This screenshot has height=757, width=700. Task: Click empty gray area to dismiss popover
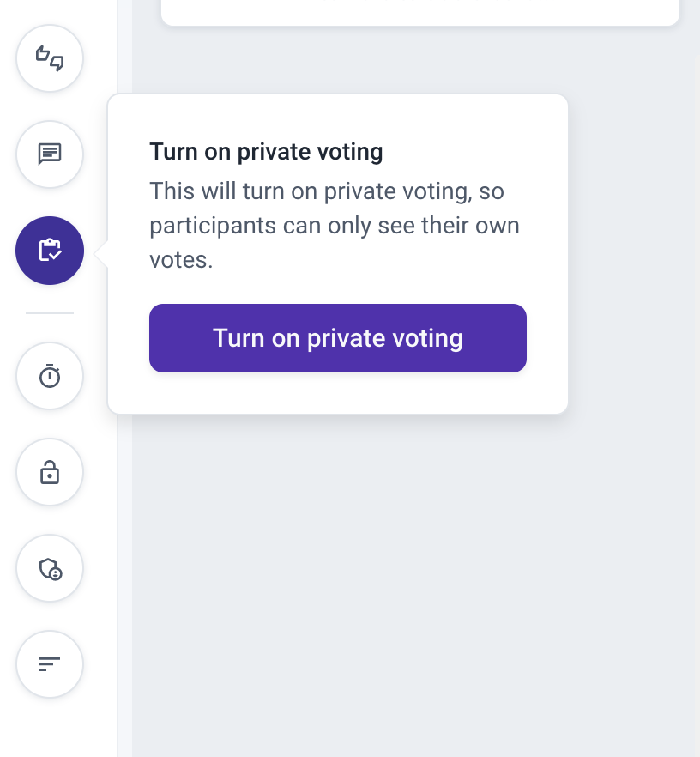(415, 579)
